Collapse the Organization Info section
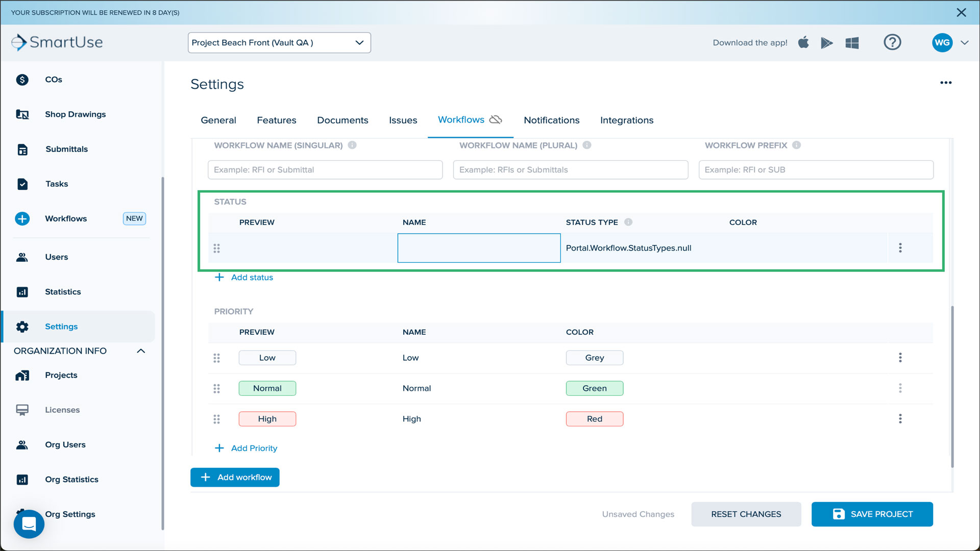The image size is (980, 551). pyautogui.click(x=141, y=350)
